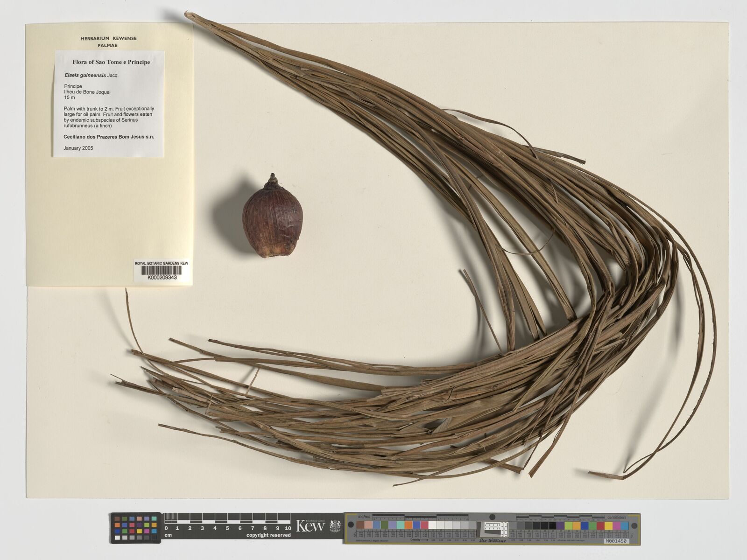Click the '0' mark on the cm scale

click(166, 528)
